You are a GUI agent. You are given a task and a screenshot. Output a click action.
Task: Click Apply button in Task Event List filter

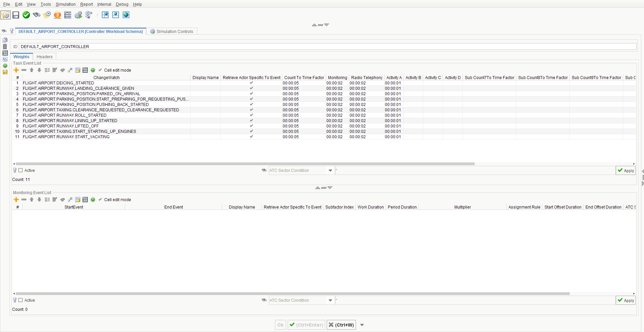pyautogui.click(x=626, y=171)
